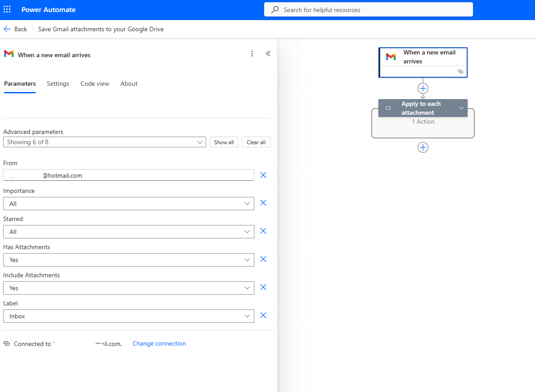Open the Advanced parameters dropdown

click(104, 142)
